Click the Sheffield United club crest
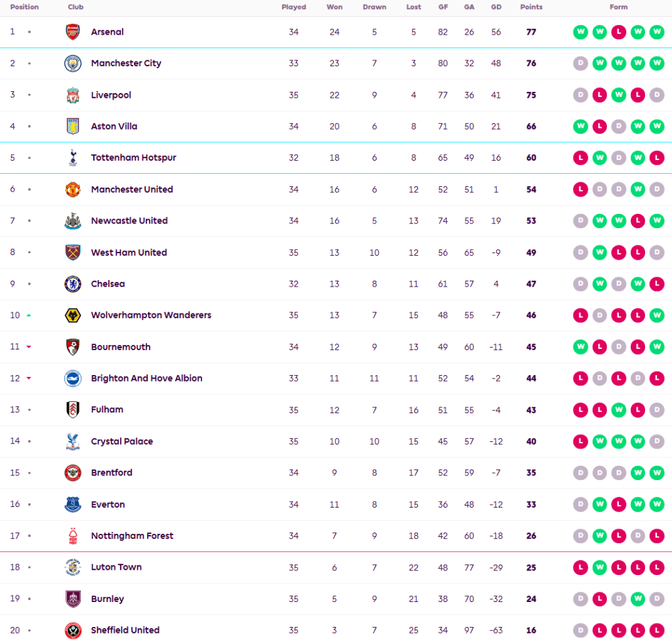 tap(73, 630)
